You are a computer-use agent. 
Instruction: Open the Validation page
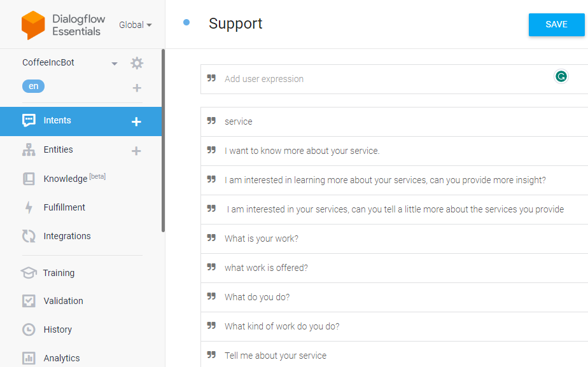63,301
